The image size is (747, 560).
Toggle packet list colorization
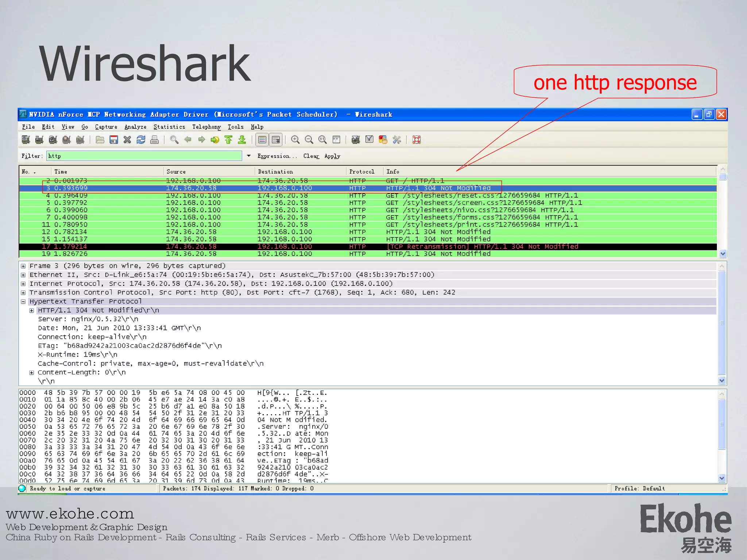pos(262,140)
